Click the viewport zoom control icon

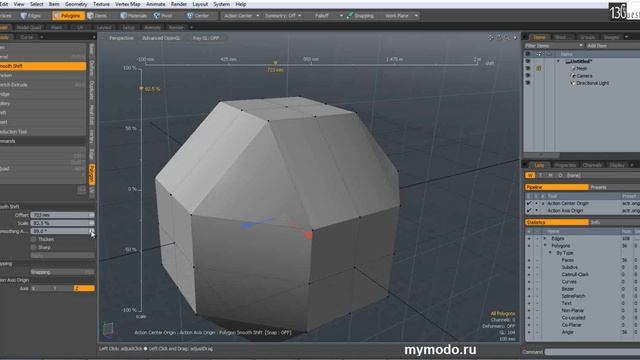point(507,38)
